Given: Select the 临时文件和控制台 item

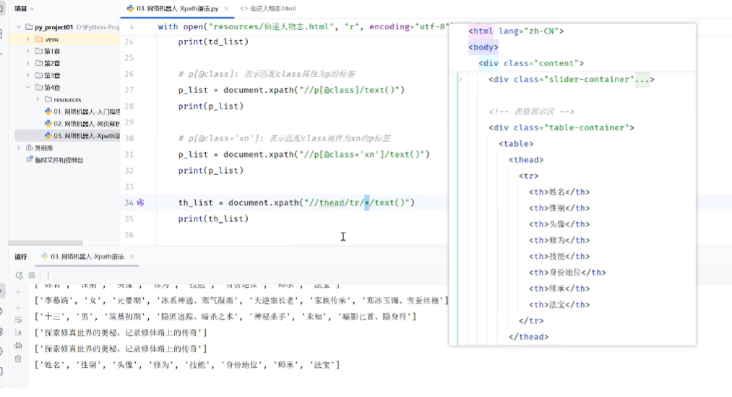Looking at the screenshot, I should click(55, 160).
